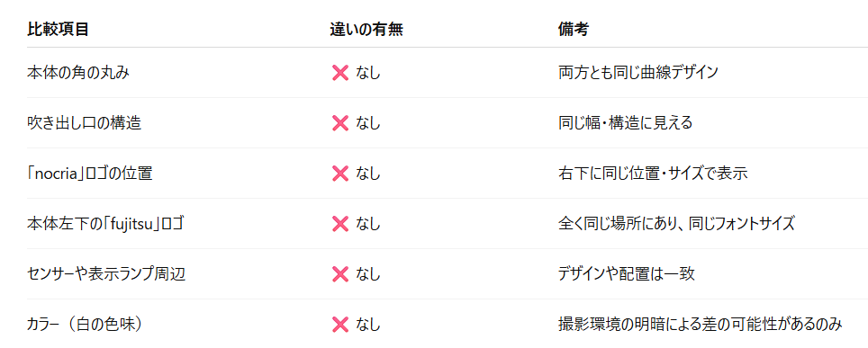Select the 備考 column header

(x=573, y=30)
